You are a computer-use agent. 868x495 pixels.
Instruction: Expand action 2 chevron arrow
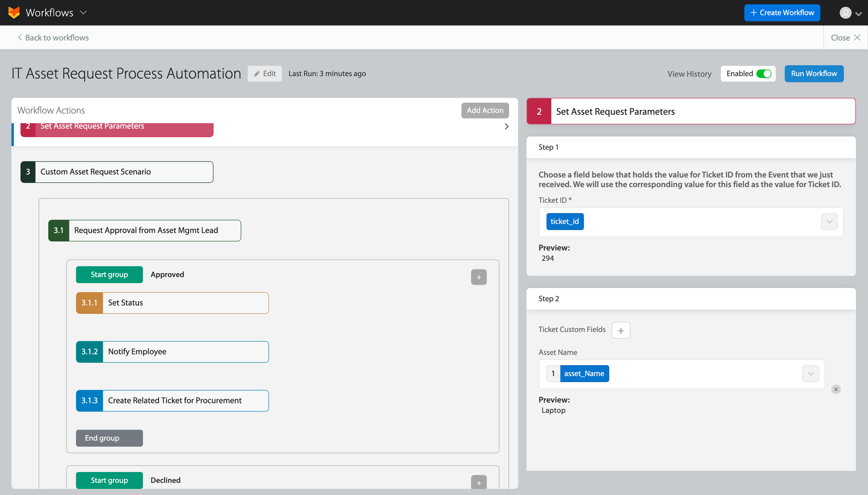click(x=506, y=126)
